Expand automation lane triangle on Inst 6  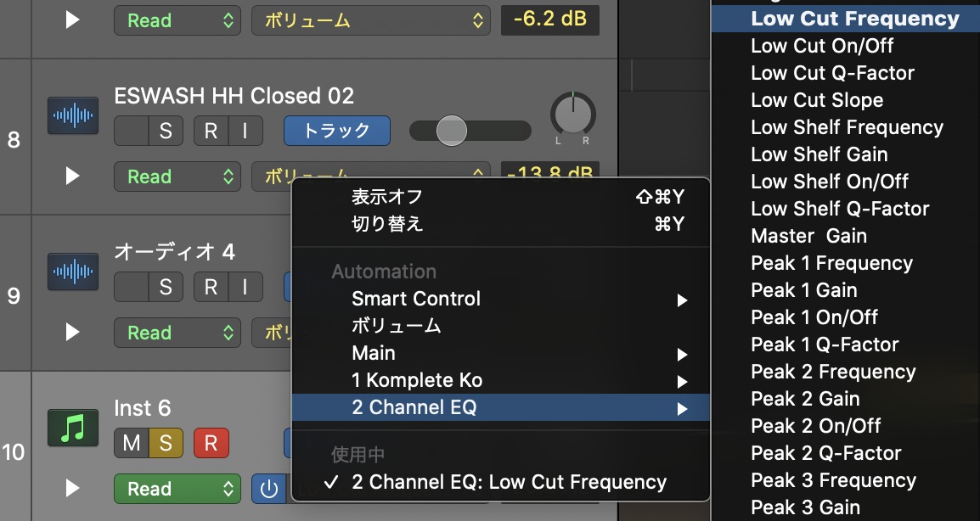pyautogui.click(x=73, y=489)
